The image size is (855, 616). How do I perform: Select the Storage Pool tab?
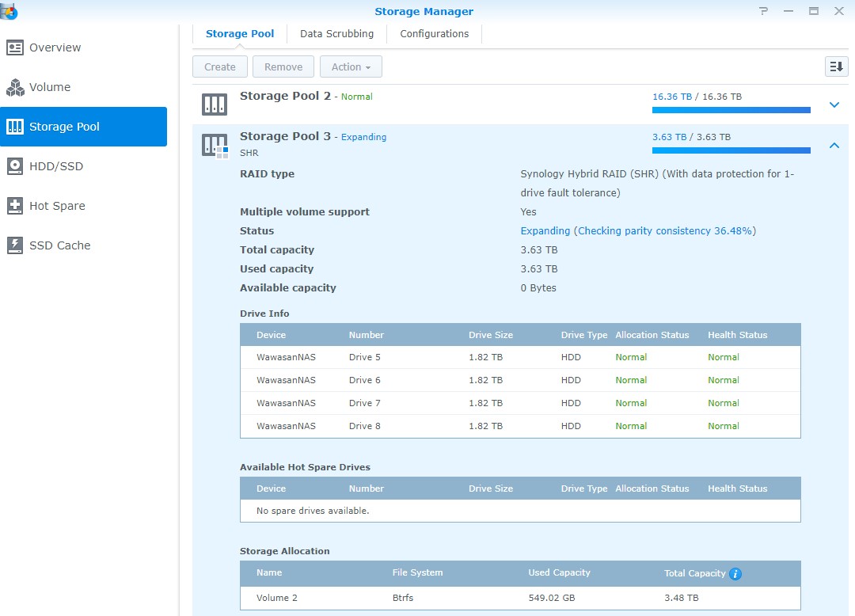coord(240,34)
